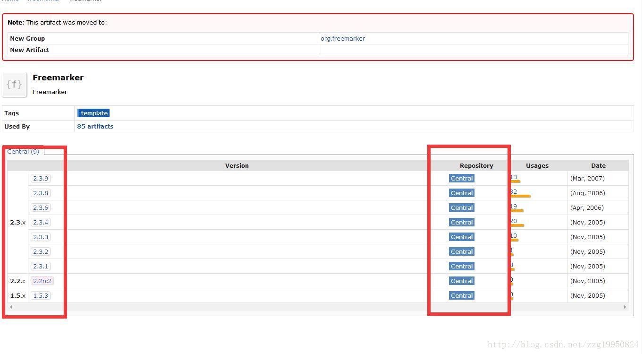The image size is (644, 354).
Task: Click usages count 13 for version 2.3.9
Action: point(514,177)
